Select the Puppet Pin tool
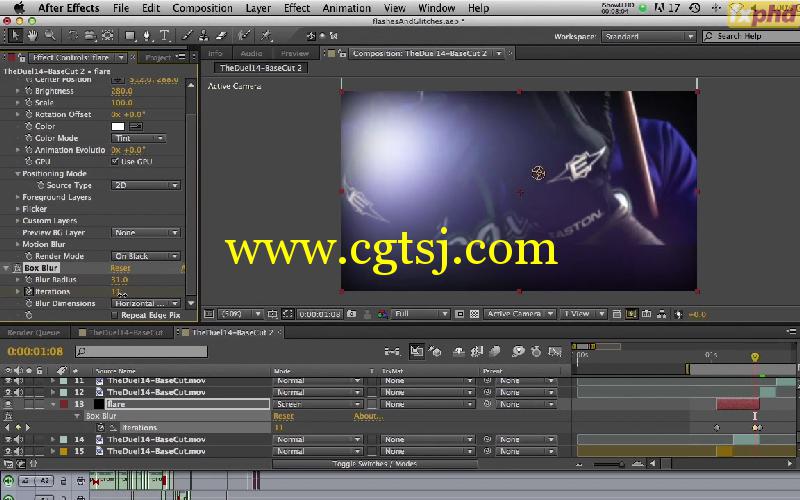This screenshot has width=800, height=500. pos(266,35)
